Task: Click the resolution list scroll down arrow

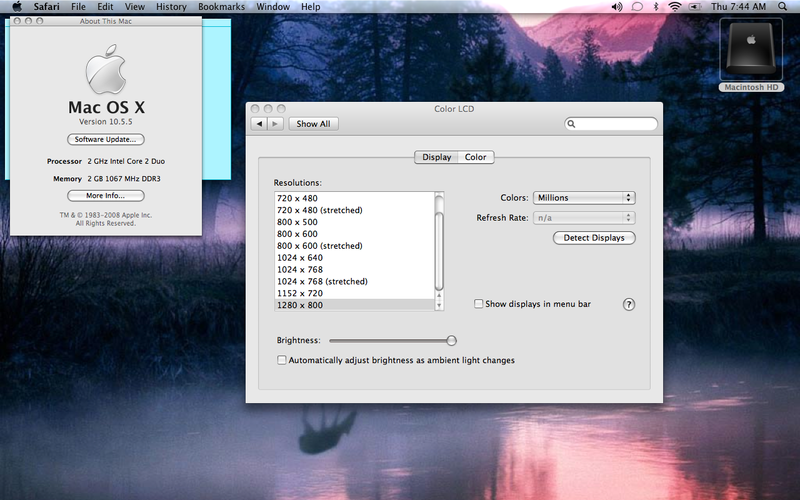Action: (x=439, y=305)
